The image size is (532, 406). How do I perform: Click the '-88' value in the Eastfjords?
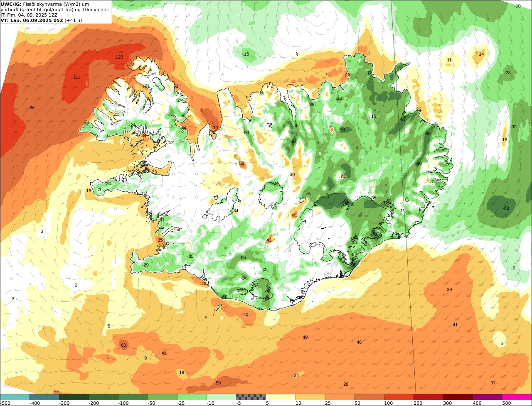coord(427,134)
